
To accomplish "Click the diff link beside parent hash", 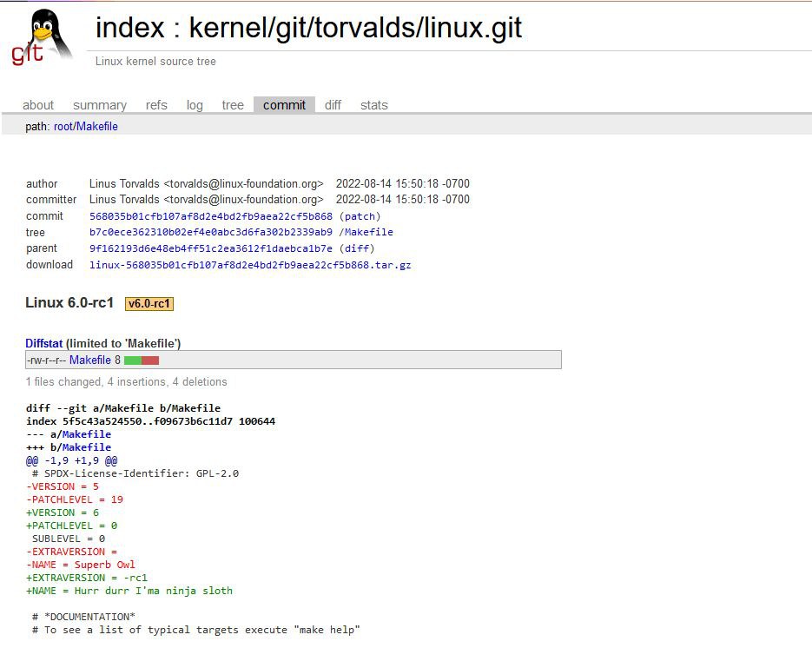I will pyautogui.click(x=357, y=248).
